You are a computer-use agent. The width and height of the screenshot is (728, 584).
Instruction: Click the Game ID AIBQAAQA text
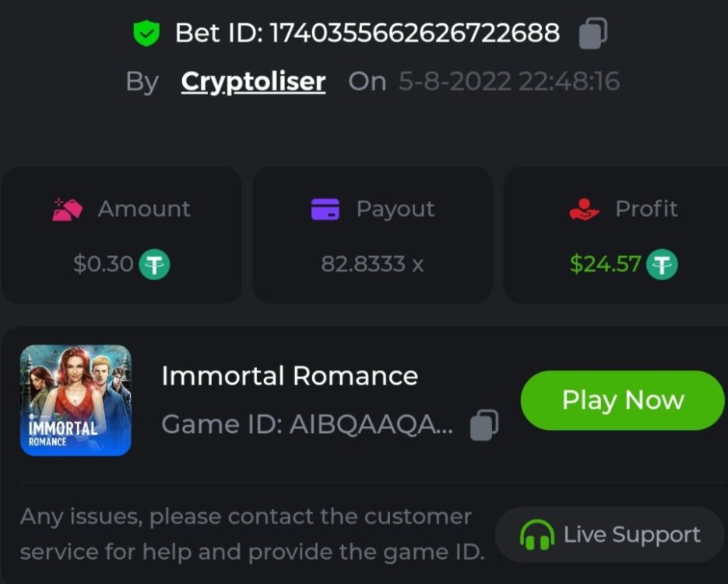click(x=307, y=425)
